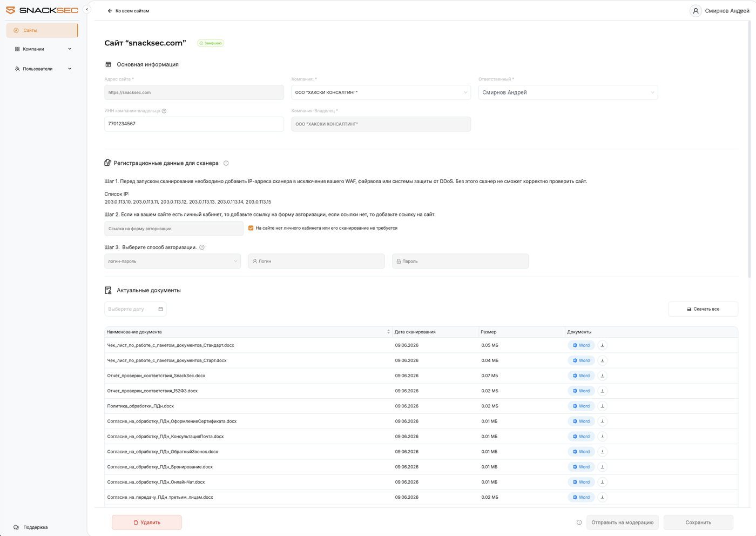Click the Регистрационные данные section edit icon

107,163
